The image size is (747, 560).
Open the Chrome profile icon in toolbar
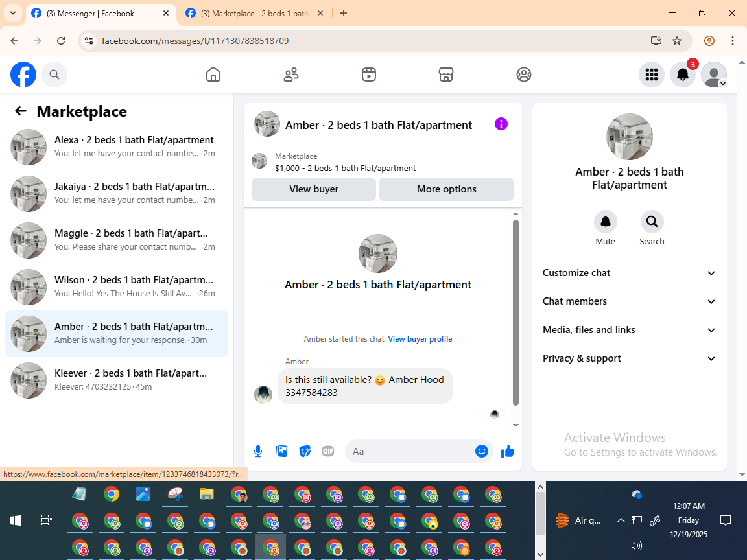pos(709,41)
